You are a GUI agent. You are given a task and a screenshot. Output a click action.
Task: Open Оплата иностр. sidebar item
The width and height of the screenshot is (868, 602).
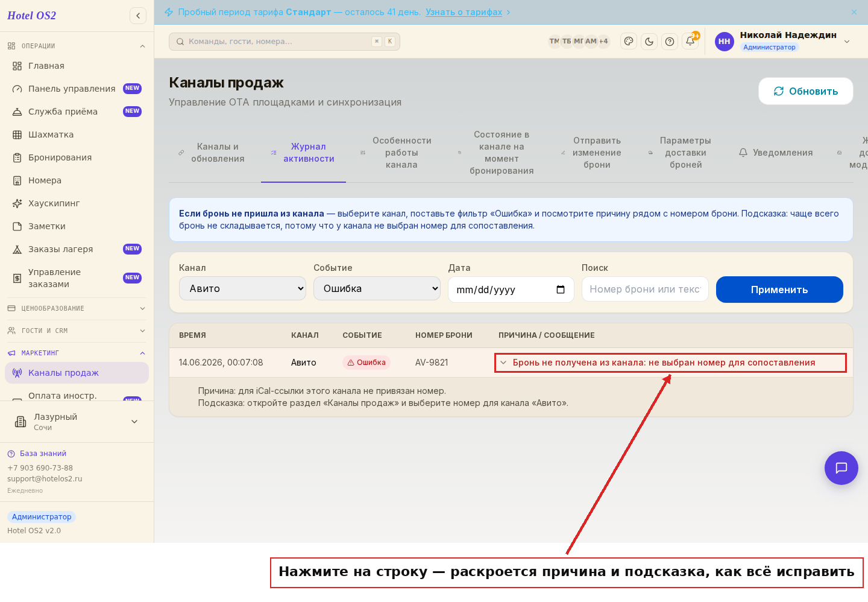pyautogui.click(x=77, y=394)
